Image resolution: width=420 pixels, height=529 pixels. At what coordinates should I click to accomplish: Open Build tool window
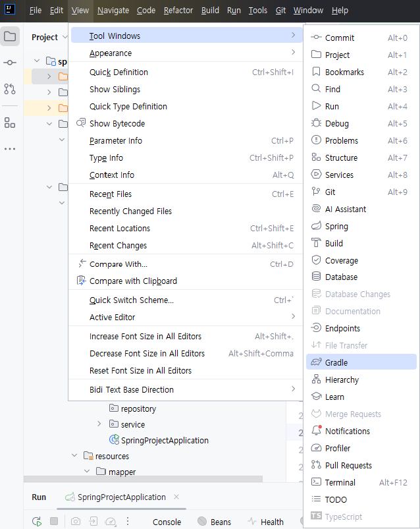click(x=361, y=243)
